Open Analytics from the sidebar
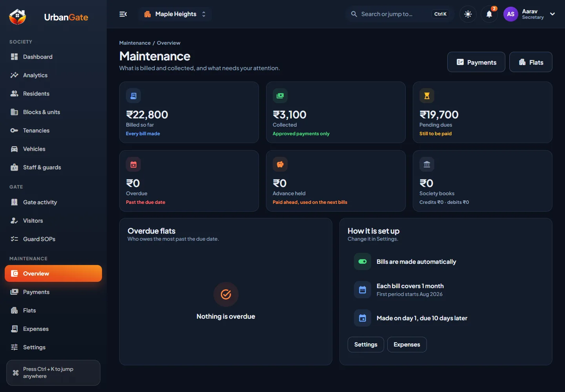 coord(53,75)
